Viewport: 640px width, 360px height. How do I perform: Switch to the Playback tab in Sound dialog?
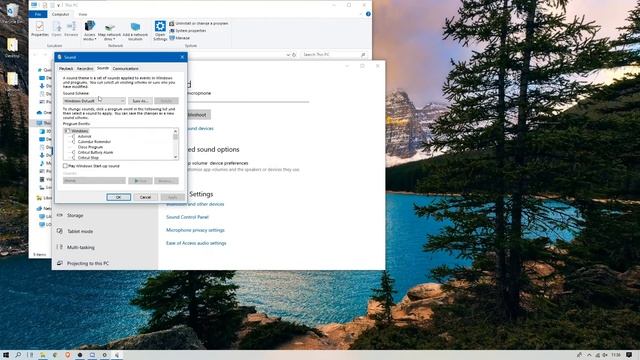[x=66, y=69]
